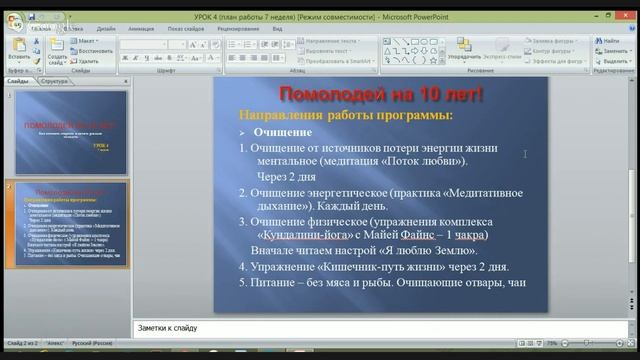
Task: Increase list indent level icon
Action: point(275,44)
